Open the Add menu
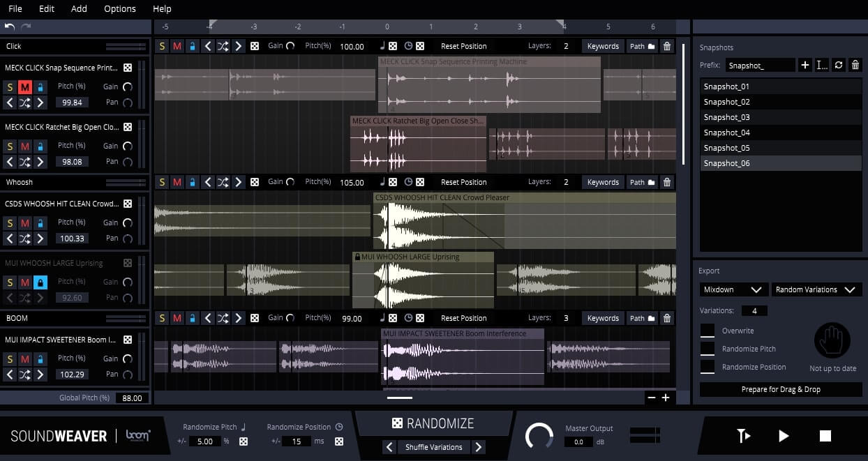868x461 pixels. coord(79,8)
